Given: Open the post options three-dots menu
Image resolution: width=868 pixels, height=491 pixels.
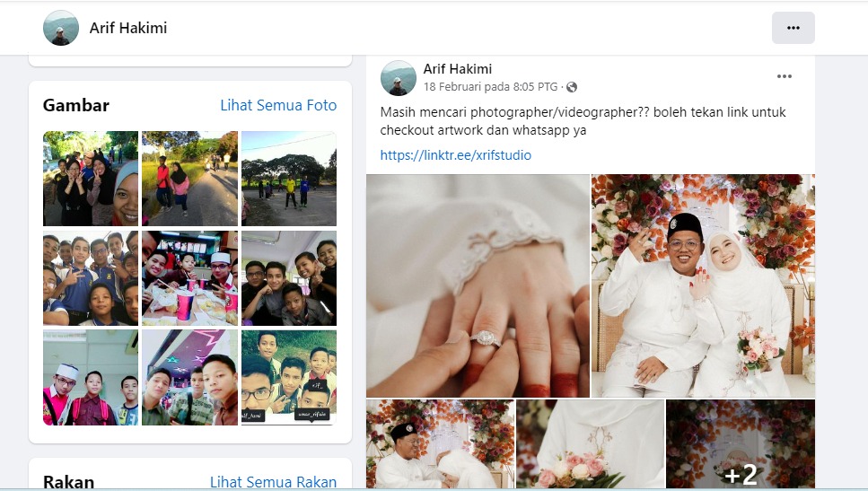Looking at the screenshot, I should coord(784,77).
